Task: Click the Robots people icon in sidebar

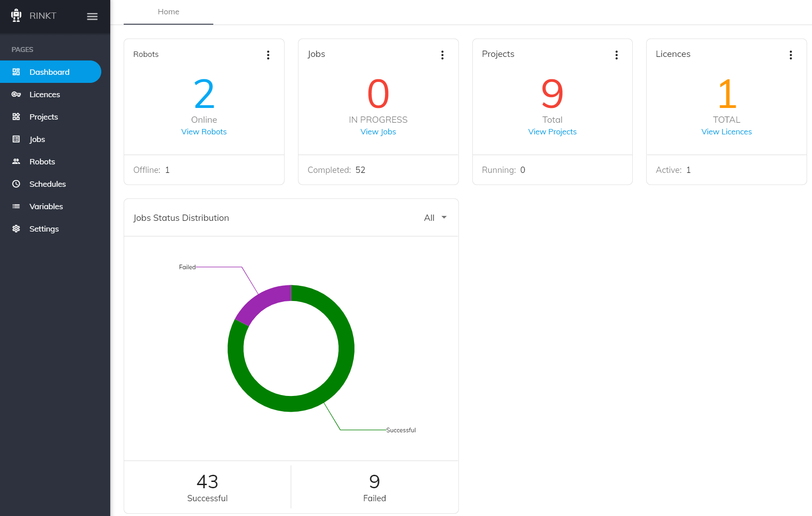Action: click(x=16, y=162)
